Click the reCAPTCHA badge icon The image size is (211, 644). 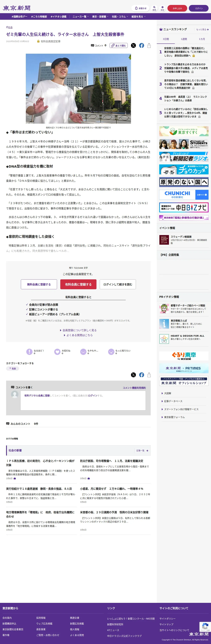point(205,627)
